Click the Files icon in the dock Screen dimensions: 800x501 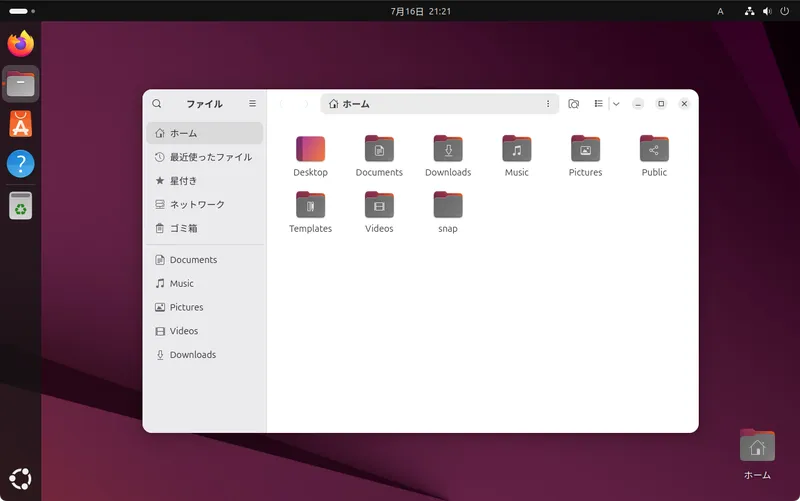pos(20,84)
